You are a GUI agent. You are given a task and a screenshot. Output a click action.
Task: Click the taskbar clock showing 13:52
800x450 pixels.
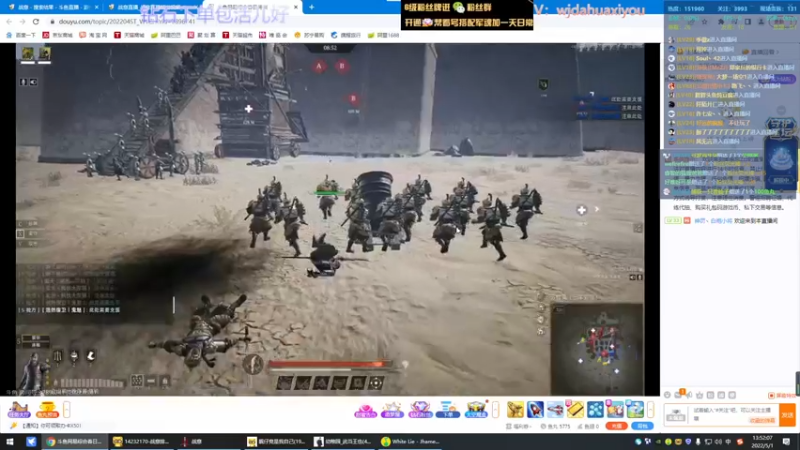pos(762,442)
